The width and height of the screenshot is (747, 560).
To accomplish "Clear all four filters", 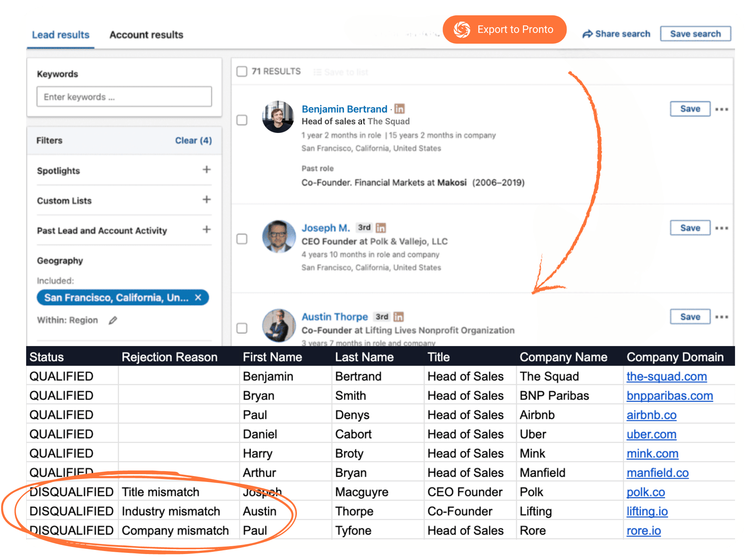I will (x=193, y=141).
